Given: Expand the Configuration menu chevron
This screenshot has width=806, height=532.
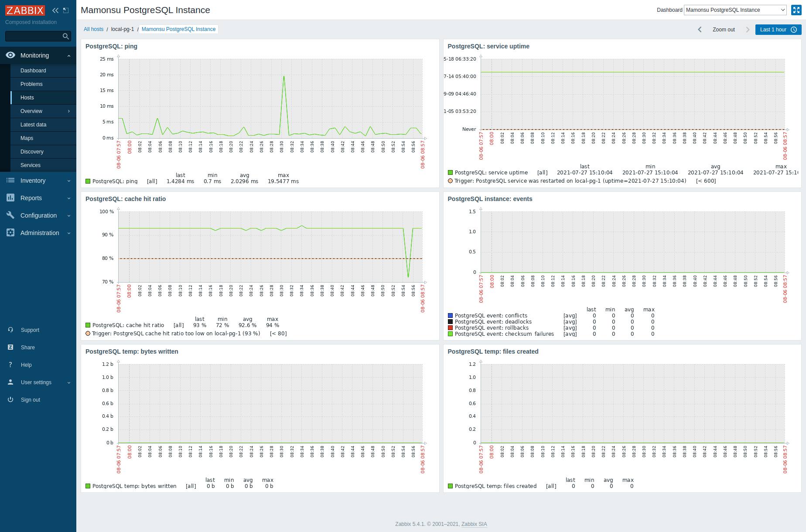Looking at the screenshot, I should 69,215.
